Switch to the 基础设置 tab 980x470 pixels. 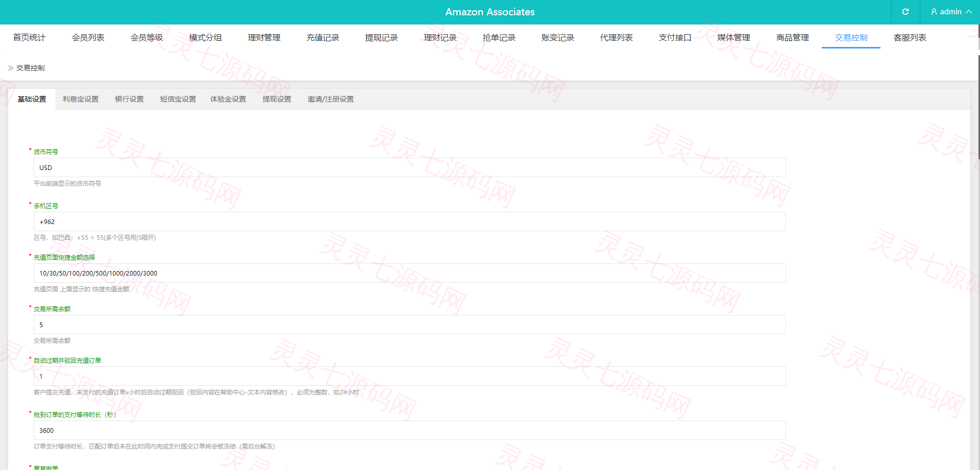(32, 99)
